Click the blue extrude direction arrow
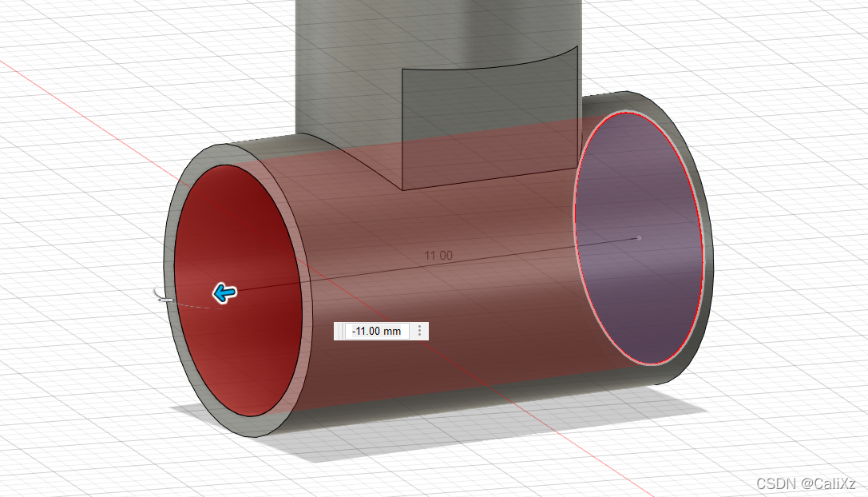Viewport: 868px width, 497px height. point(225,294)
